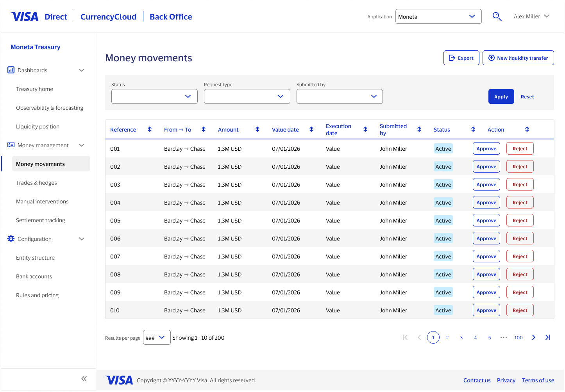The width and height of the screenshot is (565, 392).
Task: Click the Configuration gear icon
Action: (11, 239)
